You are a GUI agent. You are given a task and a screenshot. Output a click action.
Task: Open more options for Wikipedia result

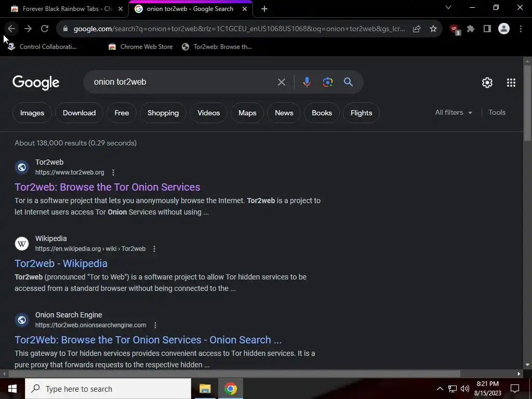tap(154, 249)
